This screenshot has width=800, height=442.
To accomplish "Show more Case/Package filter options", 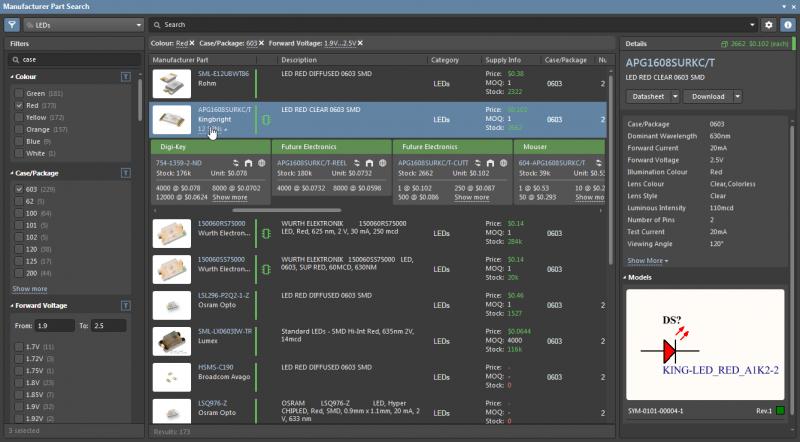I will pyautogui.click(x=30, y=288).
